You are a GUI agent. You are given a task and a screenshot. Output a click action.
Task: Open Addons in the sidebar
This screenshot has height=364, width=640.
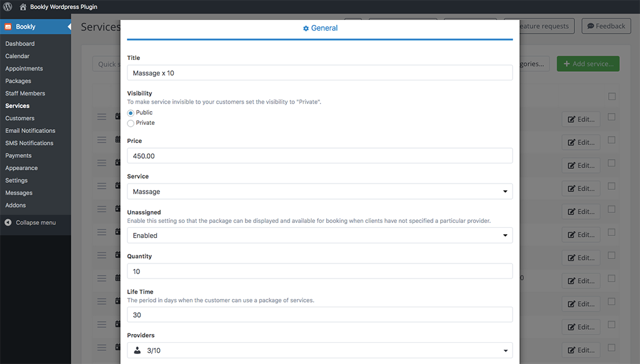pyautogui.click(x=16, y=205)
